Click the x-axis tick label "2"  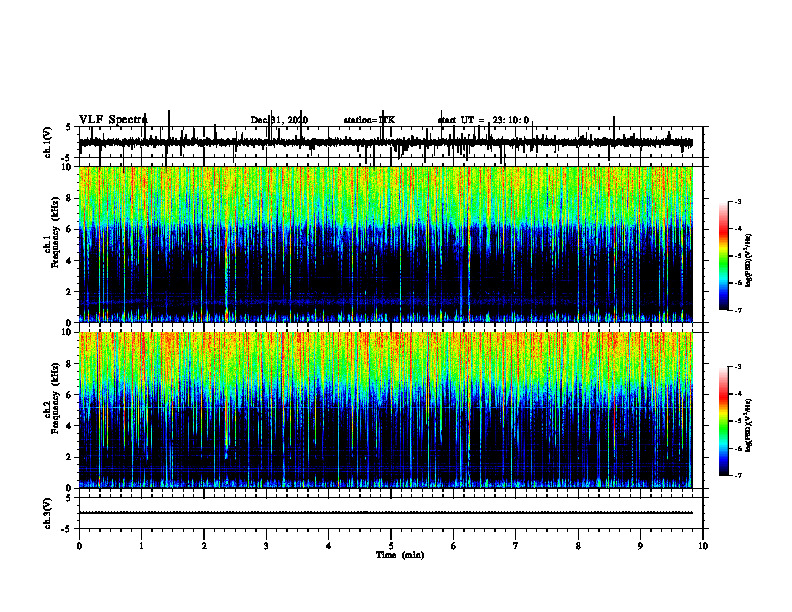[x=204, y=546]
